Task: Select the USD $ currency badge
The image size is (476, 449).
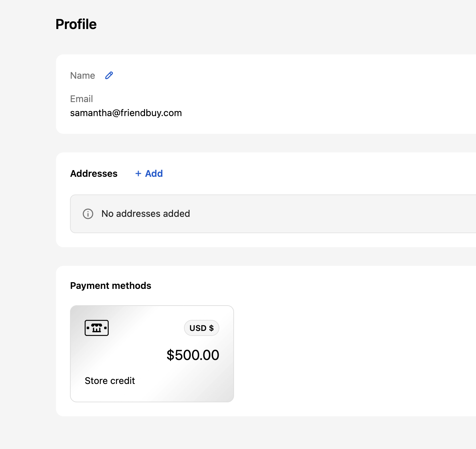Action: tap(201, 328)
